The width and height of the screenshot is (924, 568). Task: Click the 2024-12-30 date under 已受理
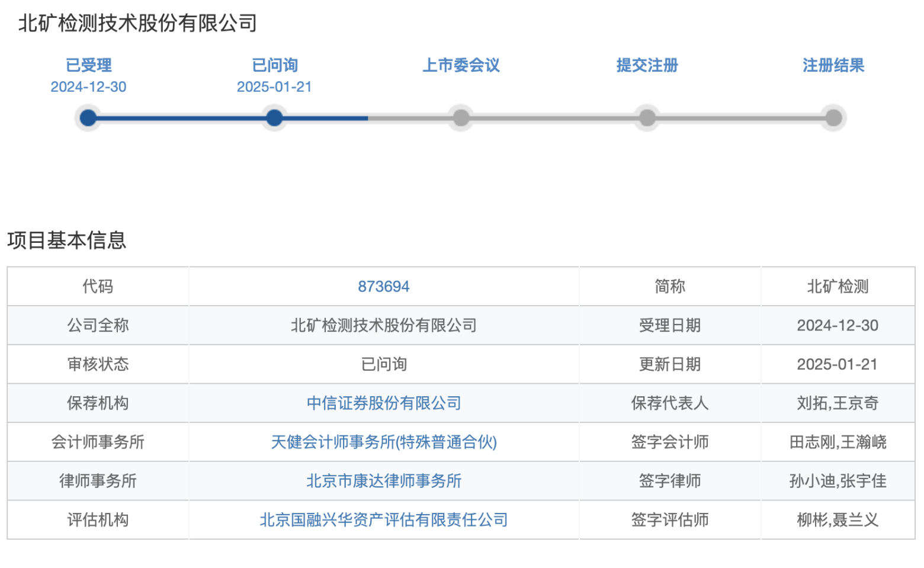click(88, 87)
